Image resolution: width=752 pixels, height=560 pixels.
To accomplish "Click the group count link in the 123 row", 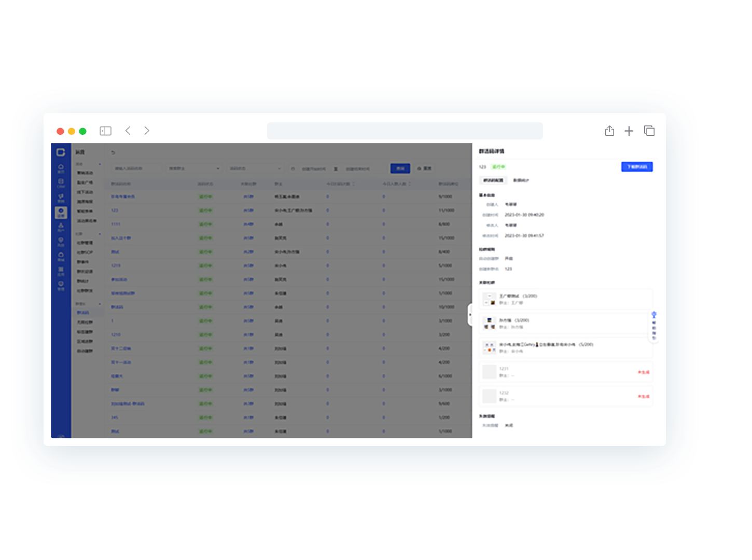I will click(248, 211).
